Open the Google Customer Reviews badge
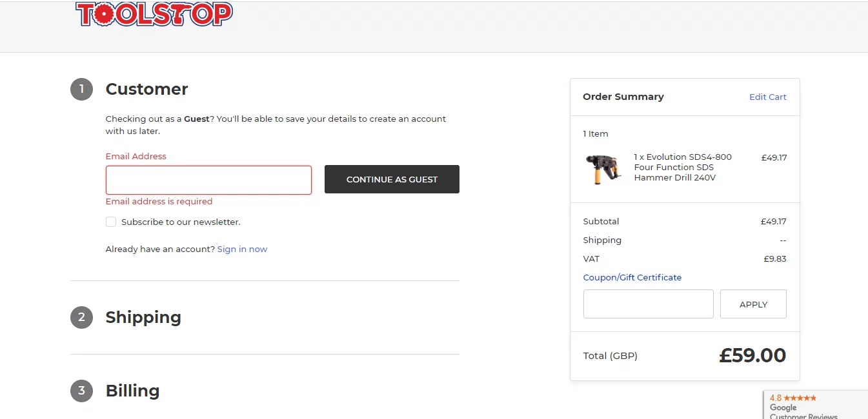The image size is (868, 419). tap(816, 405)
